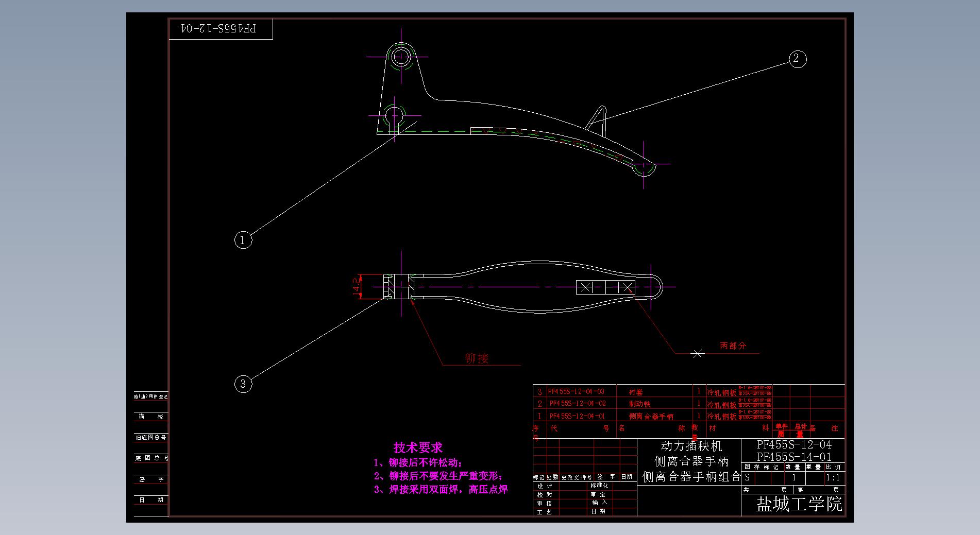Click the '日期' label on left margin
Screen dimensions: 980x535
[151, 499]
